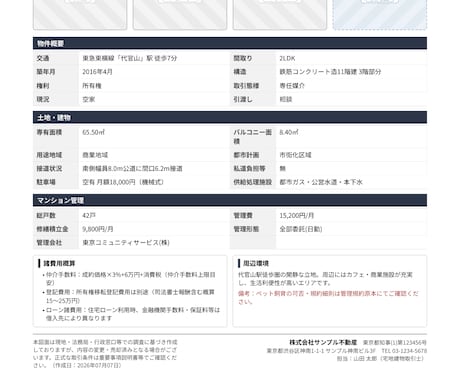Click the 取引態様 row label
460x380 pixels.
coord(246,86)
